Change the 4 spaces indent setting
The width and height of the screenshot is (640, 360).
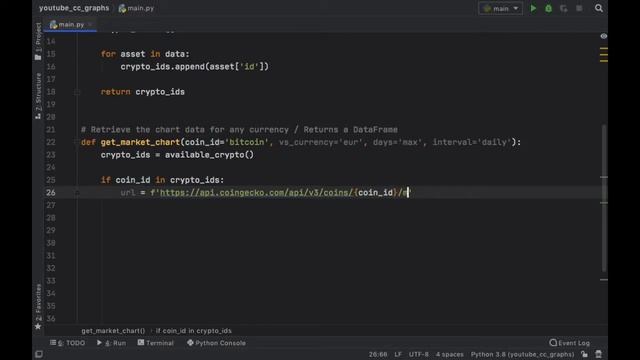(449, 354)
